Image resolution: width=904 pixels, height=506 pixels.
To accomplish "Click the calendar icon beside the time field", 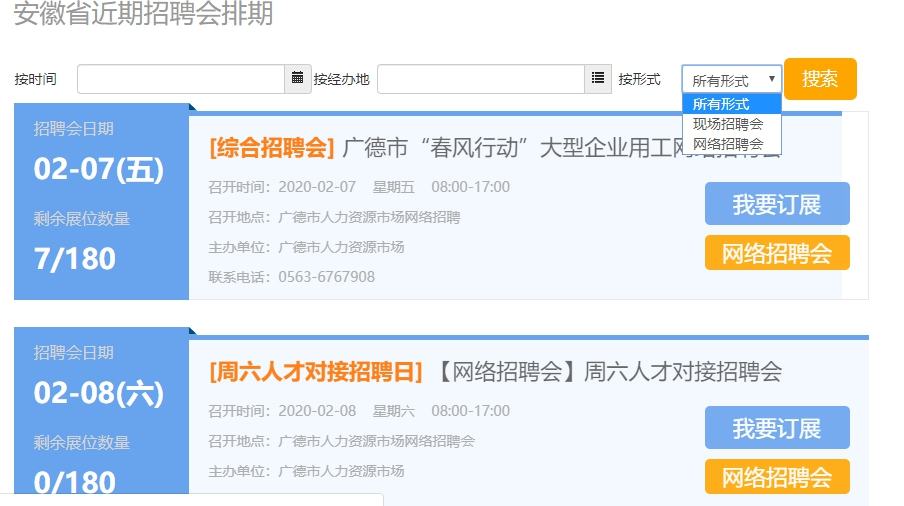I will (298, 79).
